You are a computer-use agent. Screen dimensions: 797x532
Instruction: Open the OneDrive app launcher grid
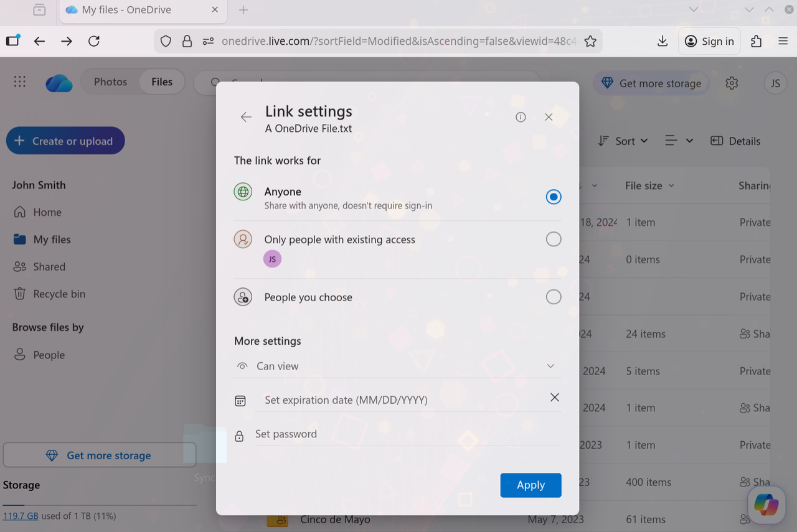tap(19, 82)
